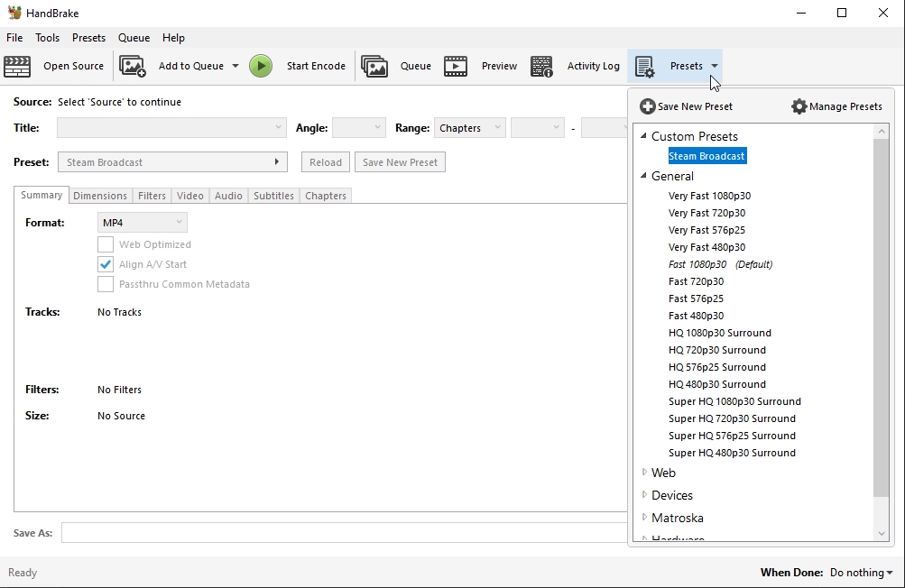Click the presets list scrollbar thumb
Image resolution: width=905 pixels, height=588 pixels.
[882, 317]
